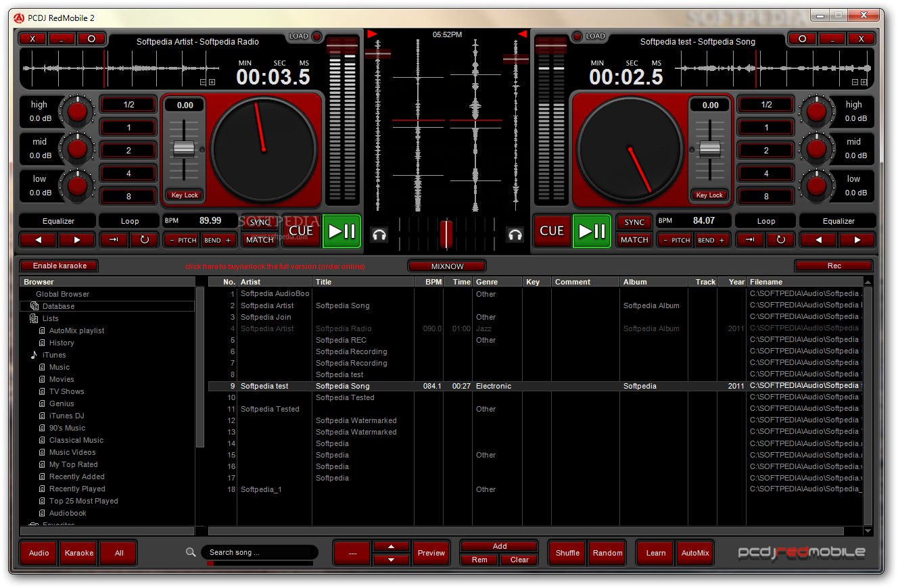Viewport: 898px width, 588px height.
Task: Enable SYNC on right deck
Action: (634, 222)
